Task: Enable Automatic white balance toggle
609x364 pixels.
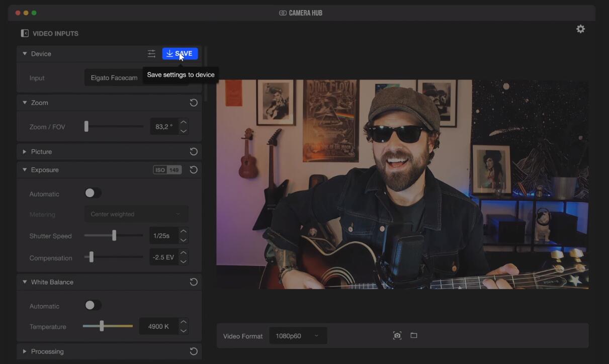Action: [93, 305]
